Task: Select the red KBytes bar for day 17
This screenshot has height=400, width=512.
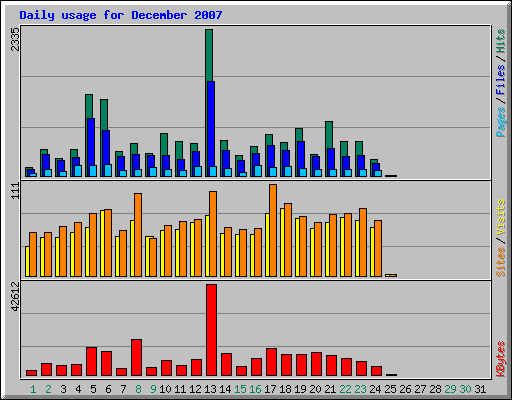Action: [x=271, y=362]
